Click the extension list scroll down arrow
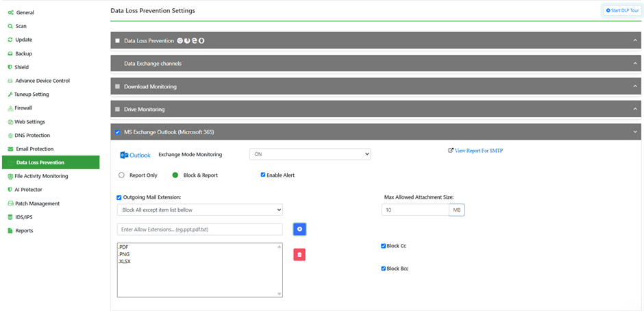644x311 pixels. [280, 294]
